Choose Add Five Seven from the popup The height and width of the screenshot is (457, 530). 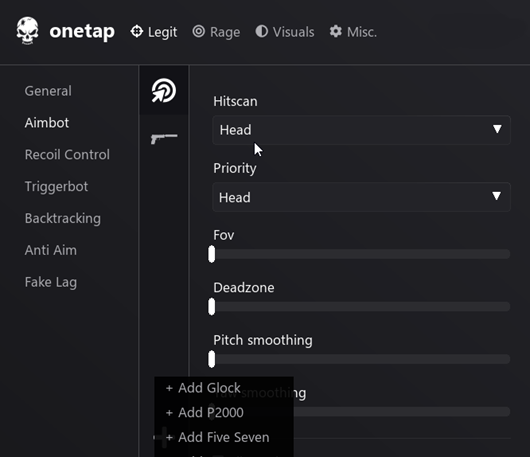224,437
